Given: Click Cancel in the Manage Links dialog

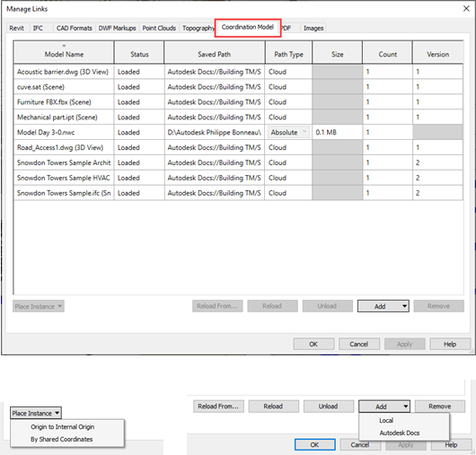Looking at the screenshot, I should 359,344.
